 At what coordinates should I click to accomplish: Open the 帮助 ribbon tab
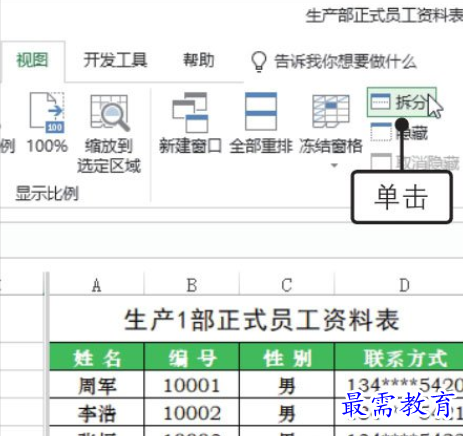(x=198, y=60)
